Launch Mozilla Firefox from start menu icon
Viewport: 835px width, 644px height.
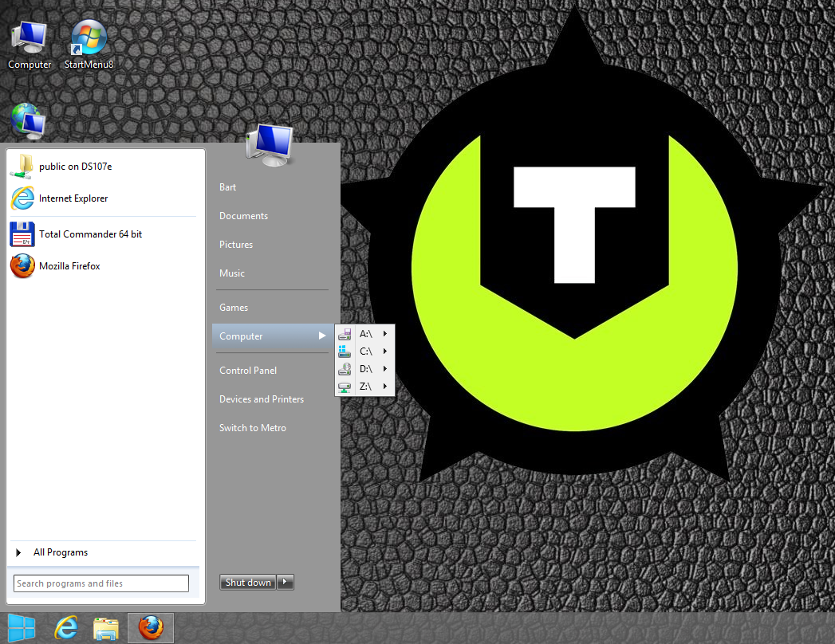pos(22,266)
